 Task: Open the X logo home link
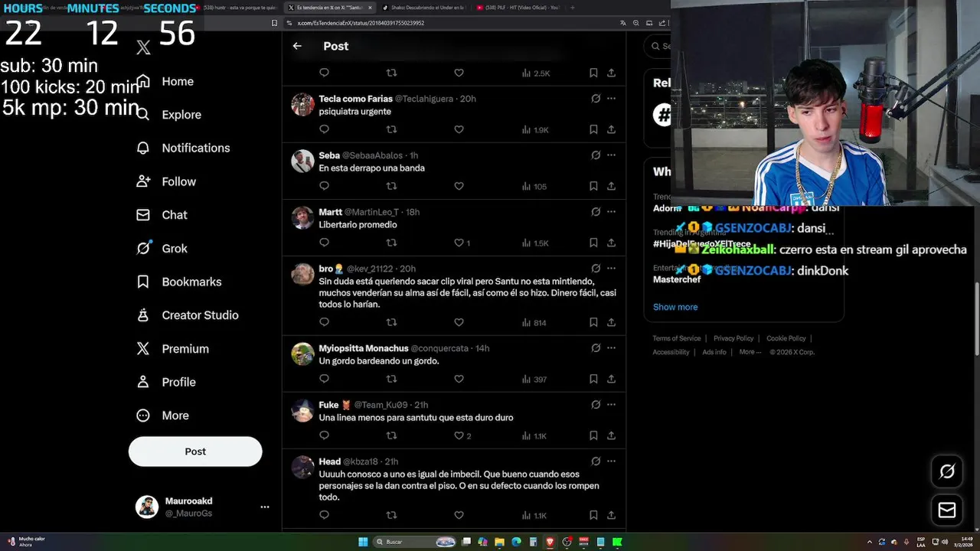[x=143, y=48]
